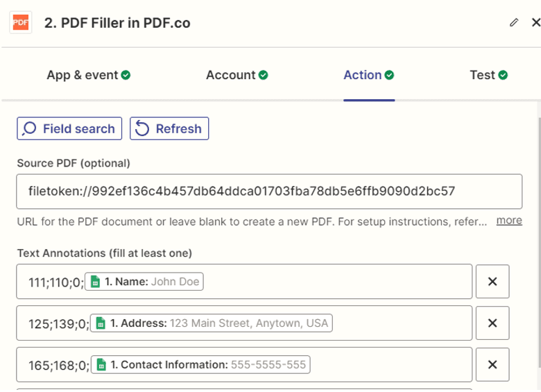Expand help text with the more link

509,221
